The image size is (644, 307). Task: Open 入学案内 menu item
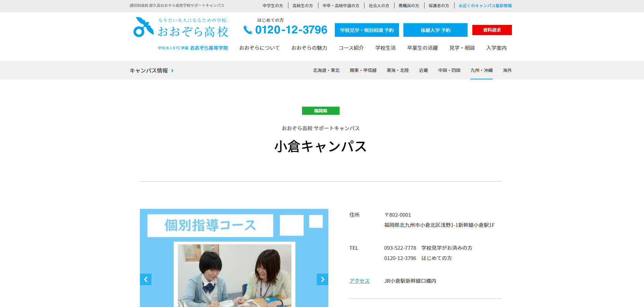(x=496, y=48)
